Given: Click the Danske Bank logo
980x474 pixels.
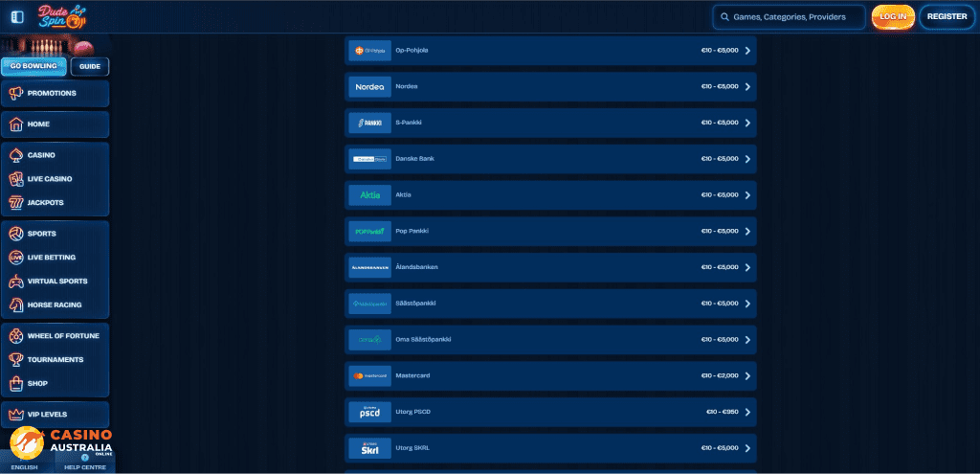Looking at the screenshot, I should [370, 160].
